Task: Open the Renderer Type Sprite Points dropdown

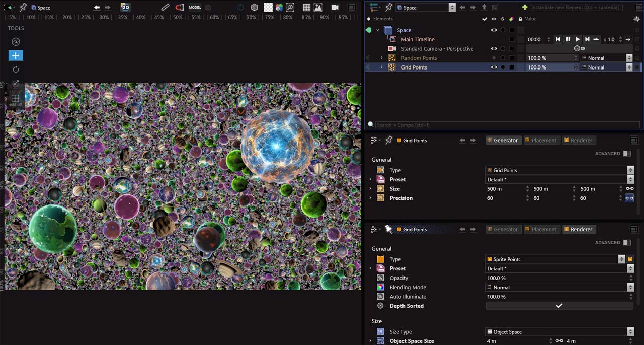Action: pos(553,259)
